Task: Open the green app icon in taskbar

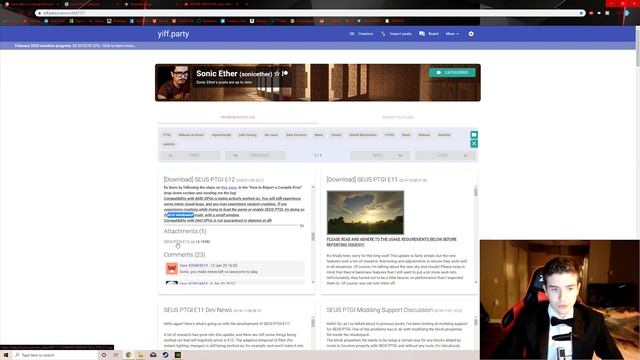Action: pos(178,355)
